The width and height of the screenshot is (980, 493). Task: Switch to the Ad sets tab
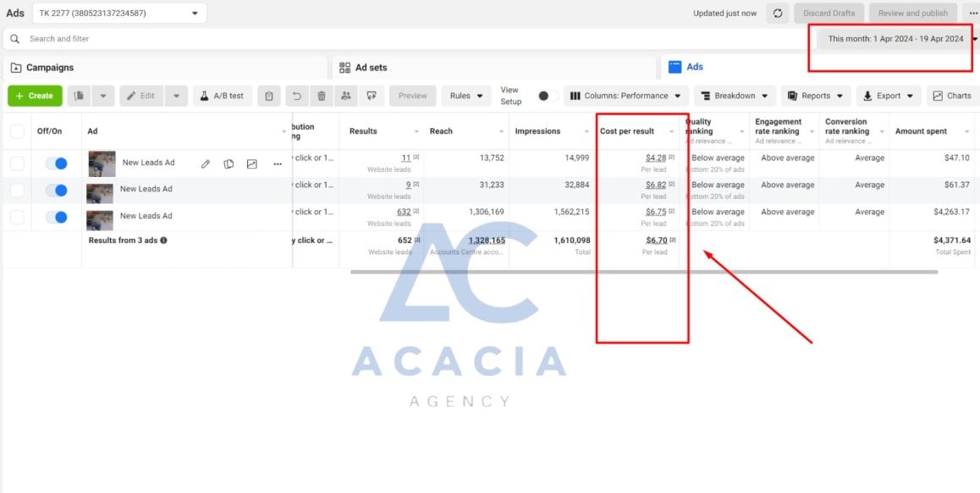pyautogui.click(x=493, y=68)
